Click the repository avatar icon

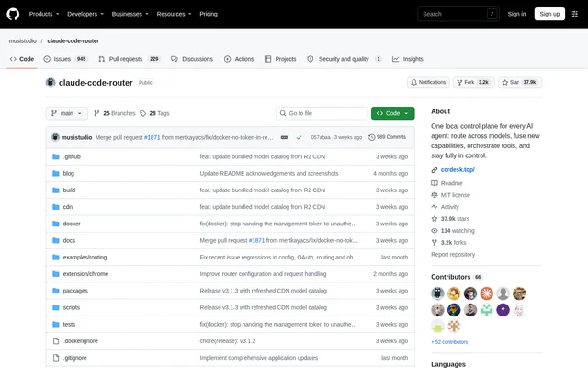click(51, 82)
